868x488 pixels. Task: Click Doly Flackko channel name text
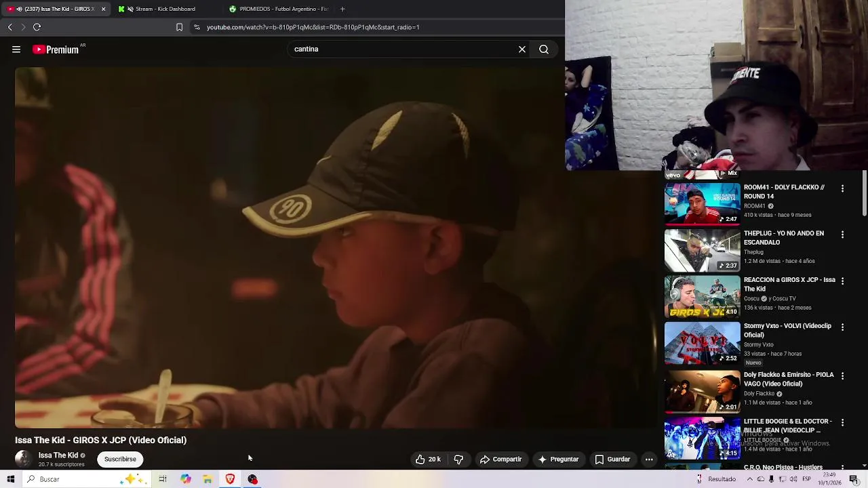tap(759, 394)
